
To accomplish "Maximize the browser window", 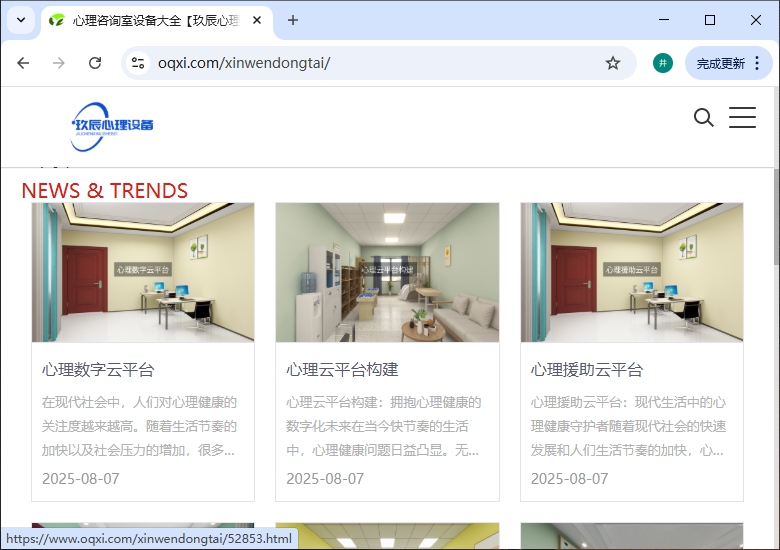I will tap(710, 20).
